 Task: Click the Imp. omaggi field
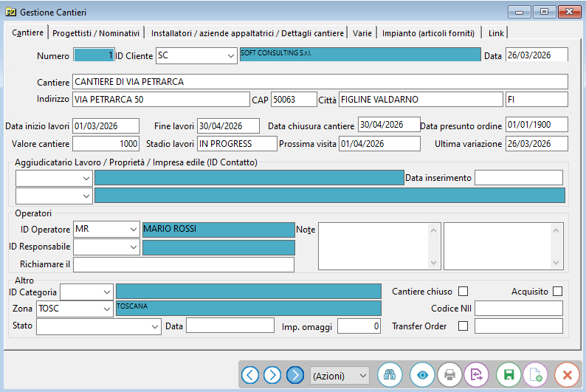coord(359,326)
